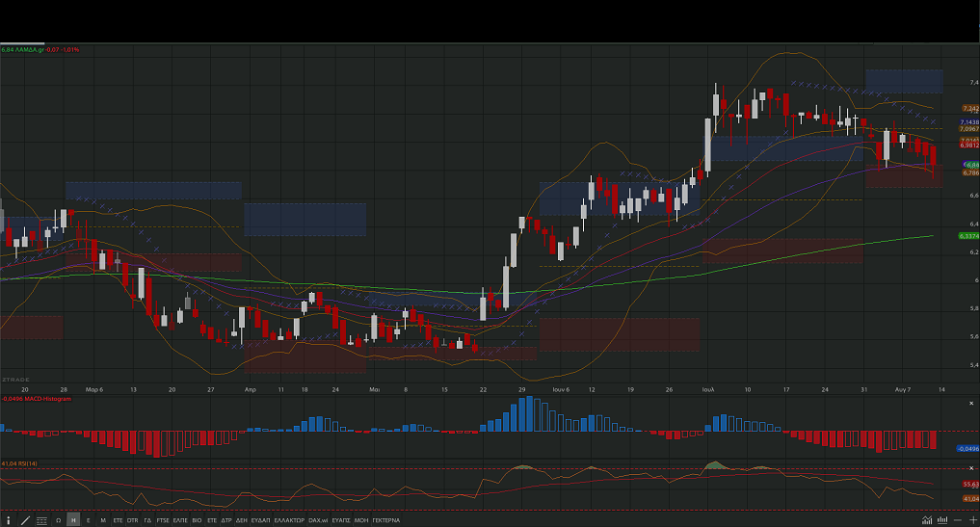This screenshot has width=980, height=527.
Task: Click the 41,04 RSI value tag
Action: [x=970, y=499]
